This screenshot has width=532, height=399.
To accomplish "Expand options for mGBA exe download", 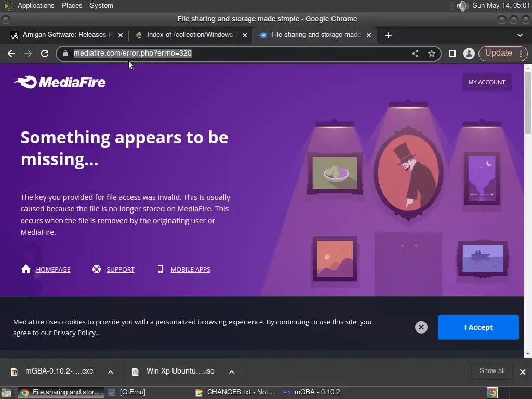I will pyautogui.click(x=111, y=372).
